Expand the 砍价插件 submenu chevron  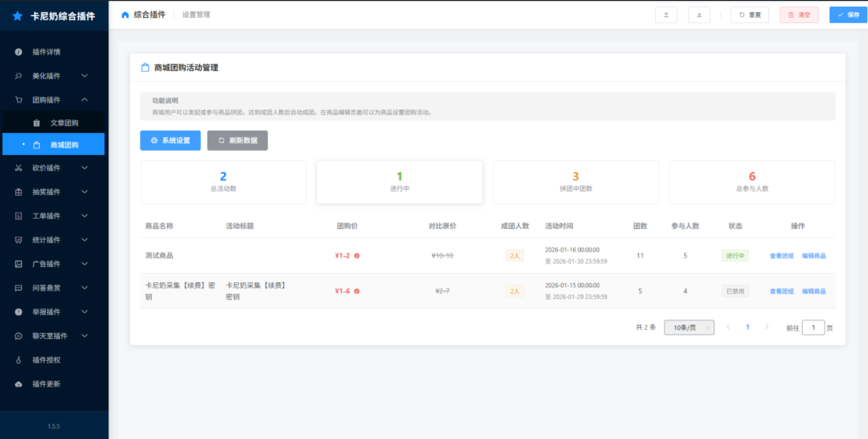tap(85, 168)
